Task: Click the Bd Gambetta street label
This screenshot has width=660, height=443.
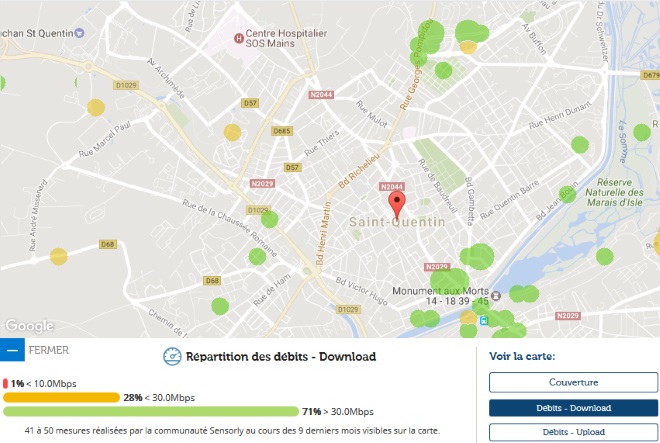Action: tap(470, 201)
